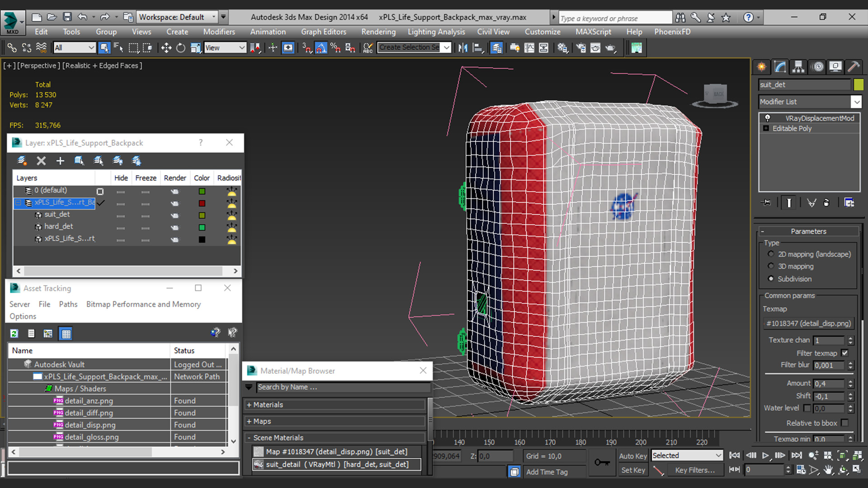Select 3D mapping radio option
Image resolution: width=868 pixels, height=488 pixels.
click(771, 266)
